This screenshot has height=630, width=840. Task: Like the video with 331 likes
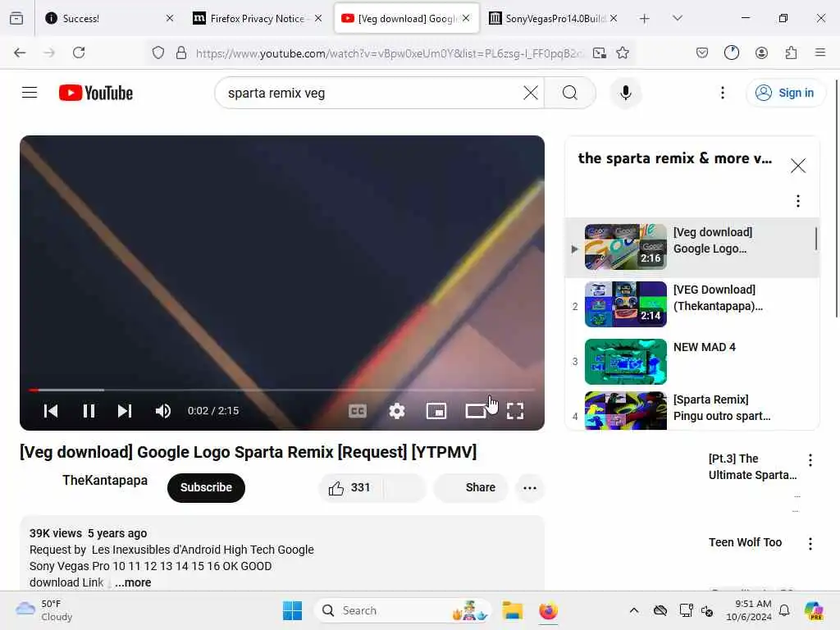pyautogui.click(x=350, y=487)
